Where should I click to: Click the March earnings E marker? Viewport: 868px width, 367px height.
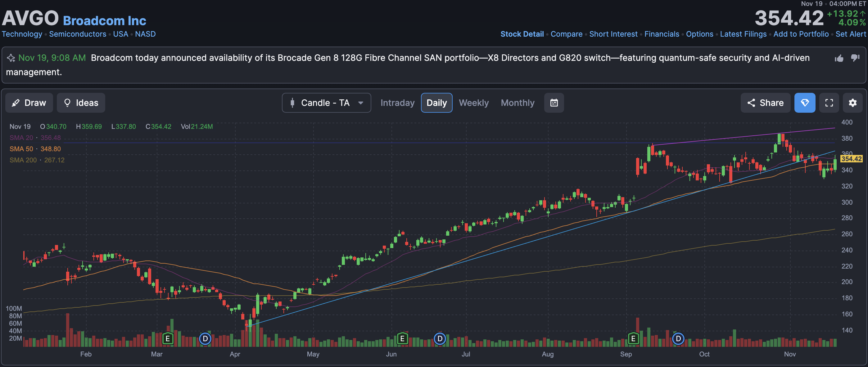tap(167, 338)
